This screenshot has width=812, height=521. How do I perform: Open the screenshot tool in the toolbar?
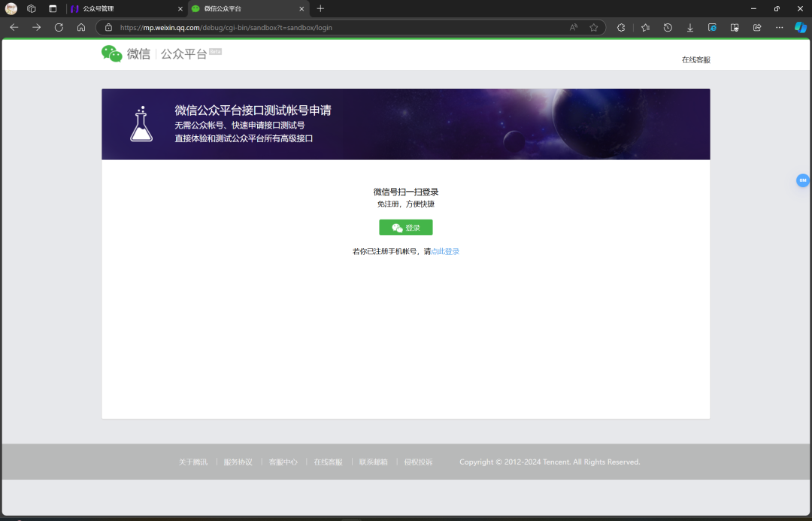click(735, 28)
